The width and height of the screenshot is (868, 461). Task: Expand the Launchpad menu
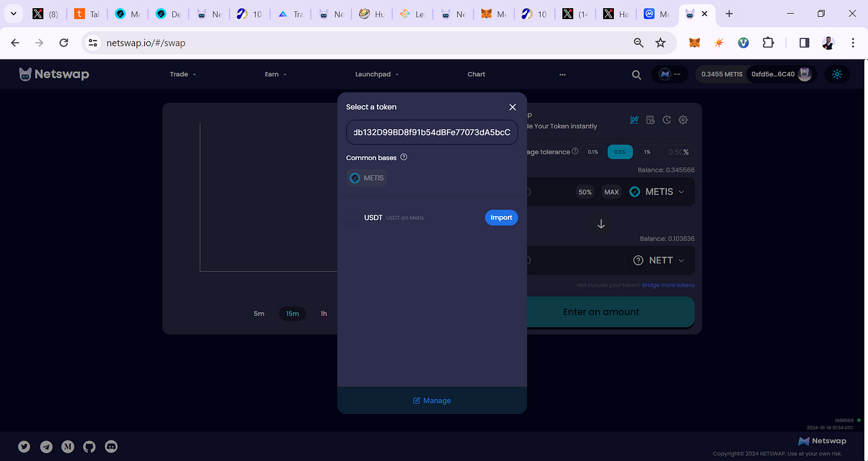coord(377,74)
